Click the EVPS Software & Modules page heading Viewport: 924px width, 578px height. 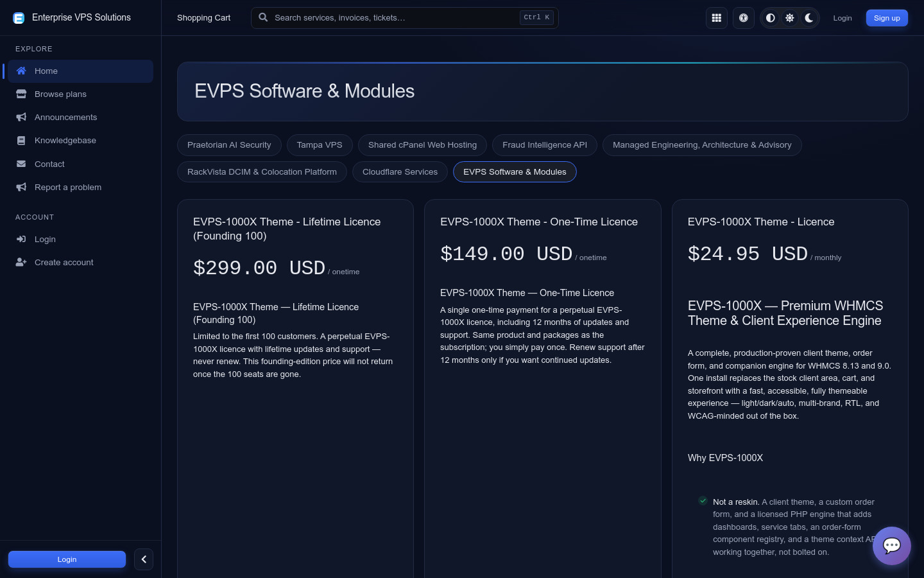(304, 91)
